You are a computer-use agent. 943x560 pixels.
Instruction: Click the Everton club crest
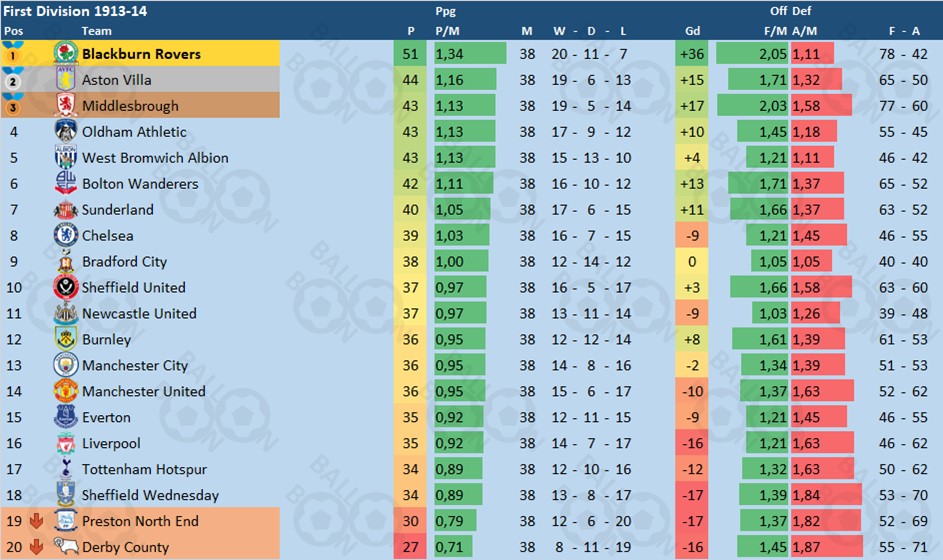(66, 417)
